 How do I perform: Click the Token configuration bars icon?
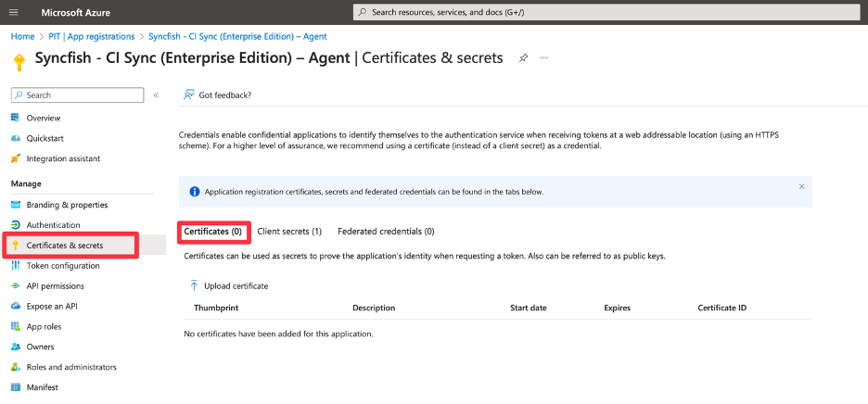click(16, 266)
